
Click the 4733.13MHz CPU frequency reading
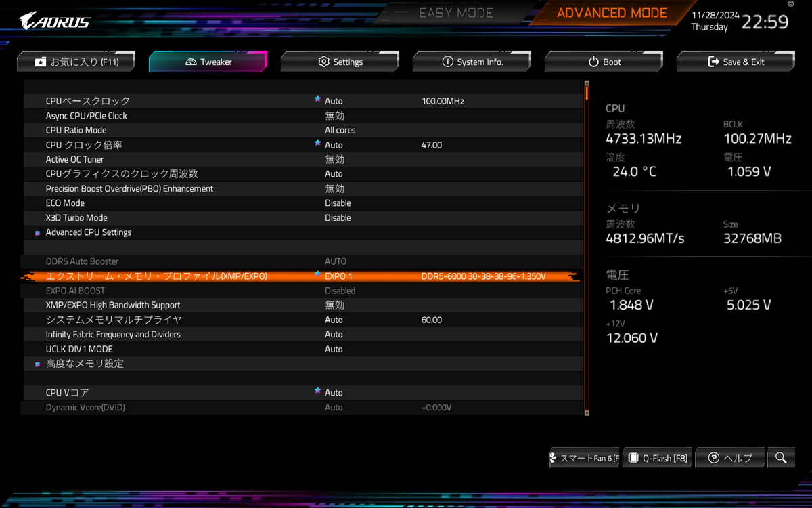[x=644, y=139]
